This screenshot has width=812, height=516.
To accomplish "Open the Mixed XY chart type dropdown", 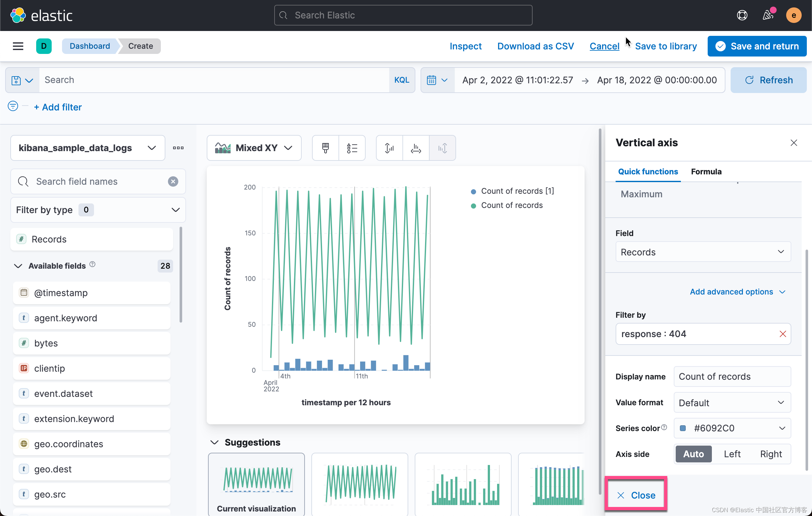I will [x=254, y=148].
